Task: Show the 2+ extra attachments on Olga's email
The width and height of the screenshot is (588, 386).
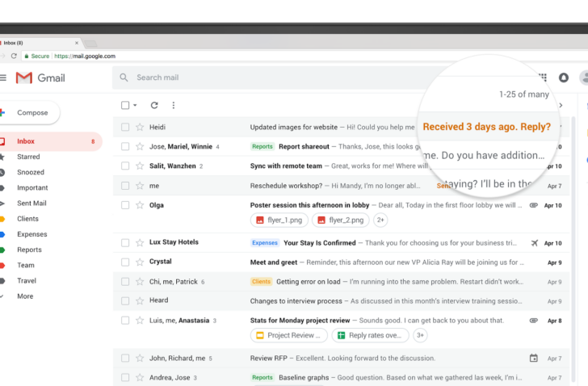Action: pyautogui.click(x=380, y=220)
